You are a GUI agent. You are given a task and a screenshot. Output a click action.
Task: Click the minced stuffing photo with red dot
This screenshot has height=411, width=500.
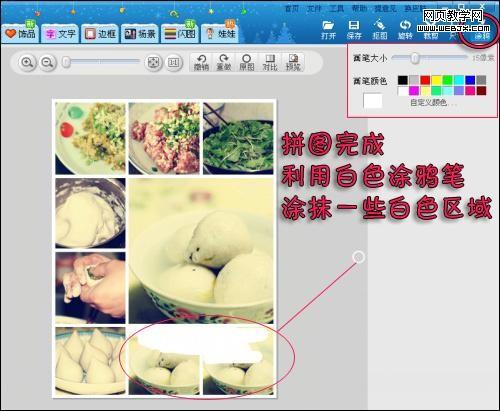tap(90, 138)
